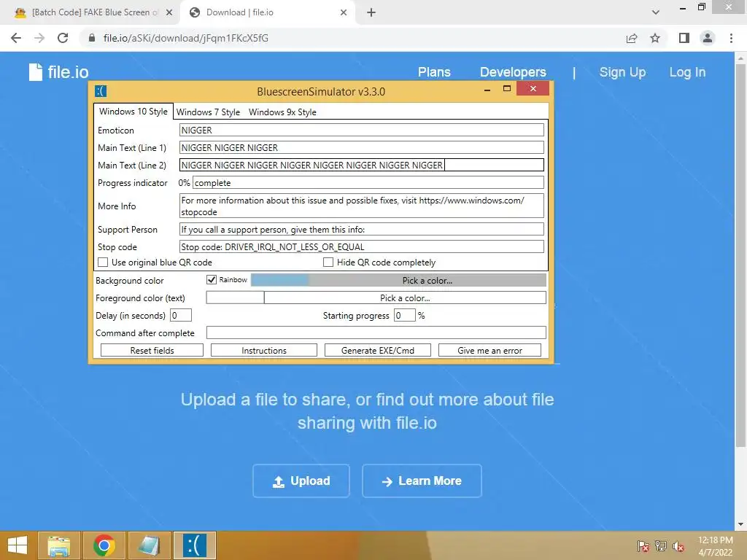Select BluescreenSimulator in the taskbar

(194, 545)
